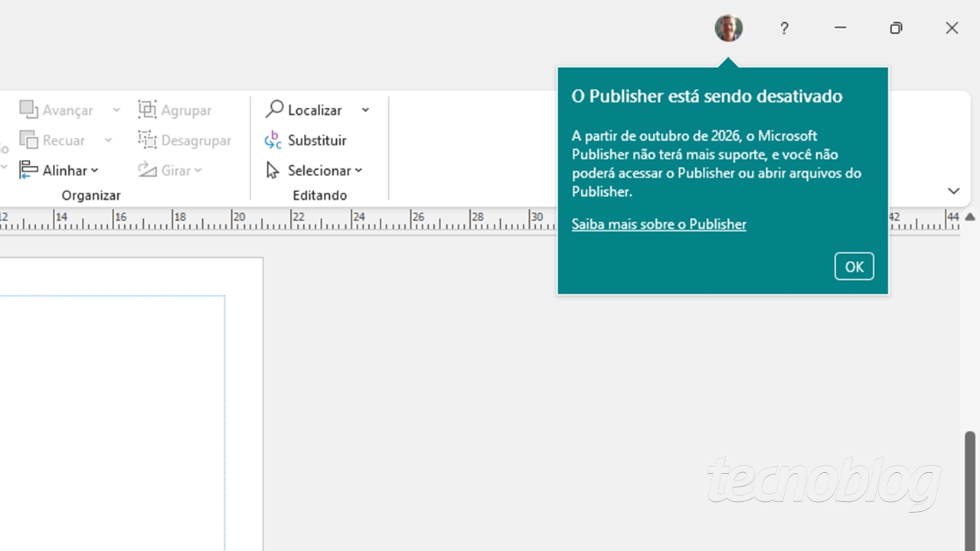Open the Recuar dropdown arrow

click(x=108, y=141)
